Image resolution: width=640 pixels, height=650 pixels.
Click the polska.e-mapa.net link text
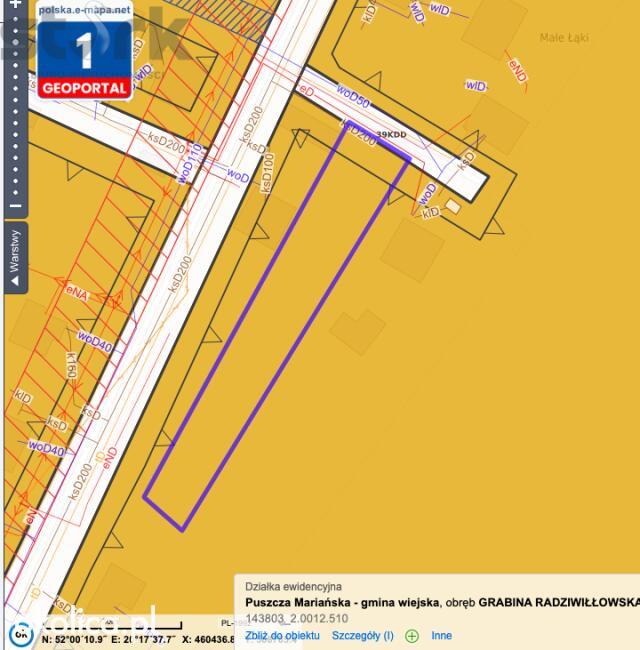(85, 10)
